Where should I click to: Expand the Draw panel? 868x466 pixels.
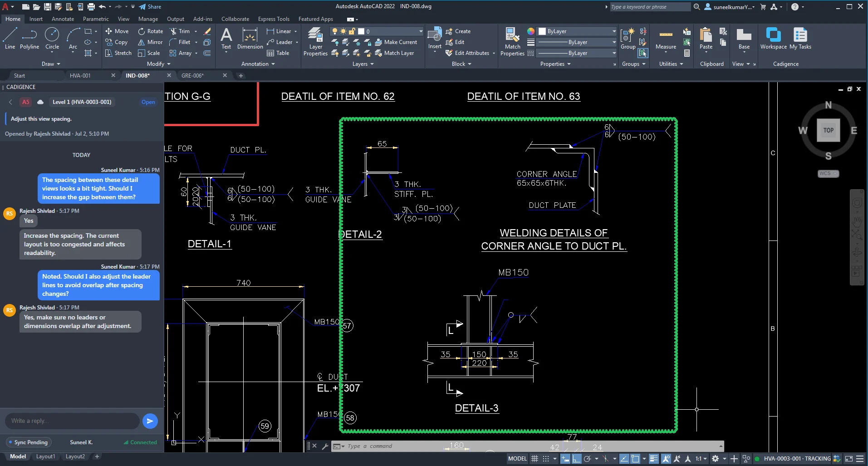(51, 64)
